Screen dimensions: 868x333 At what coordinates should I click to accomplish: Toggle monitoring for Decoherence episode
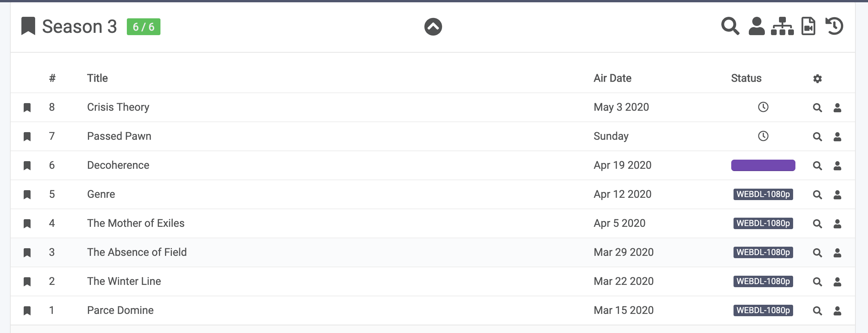coord(27,166)
